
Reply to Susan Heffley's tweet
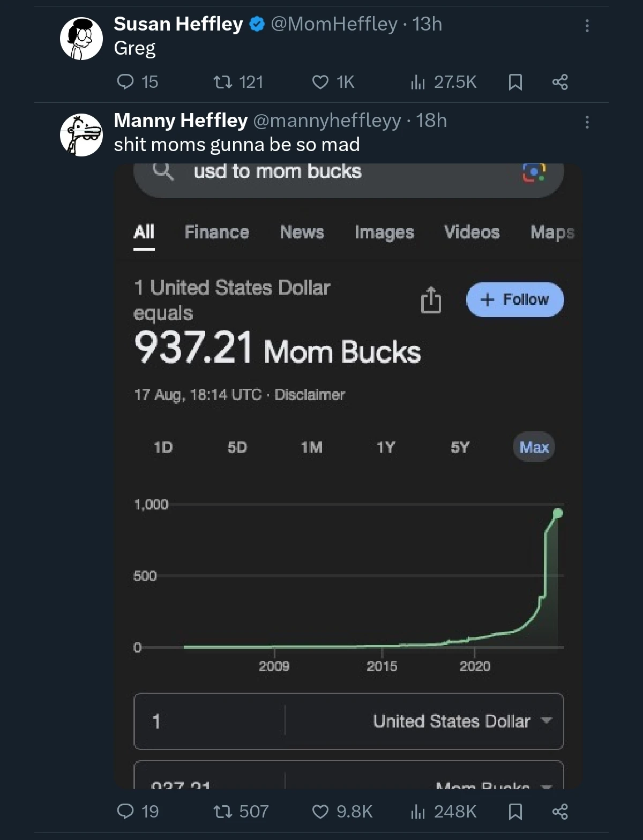pos(125,82)
